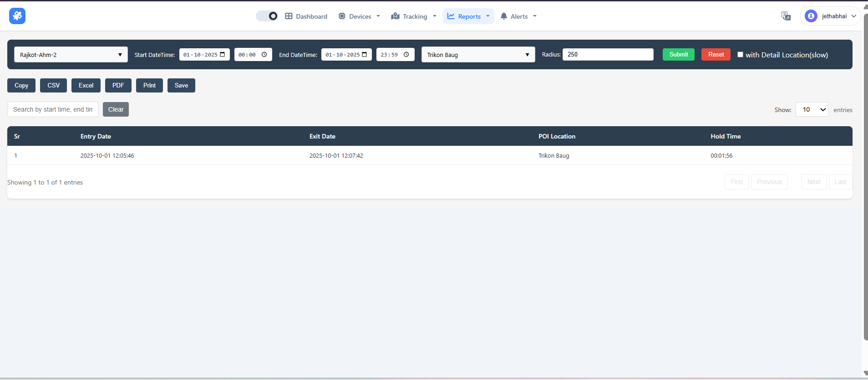Image resolution: width=868 pixels, height=380 pixels.
Task: Expand the Trikon Baug POI dropdown
Action: pyautogui.click(x=478, y=55)
